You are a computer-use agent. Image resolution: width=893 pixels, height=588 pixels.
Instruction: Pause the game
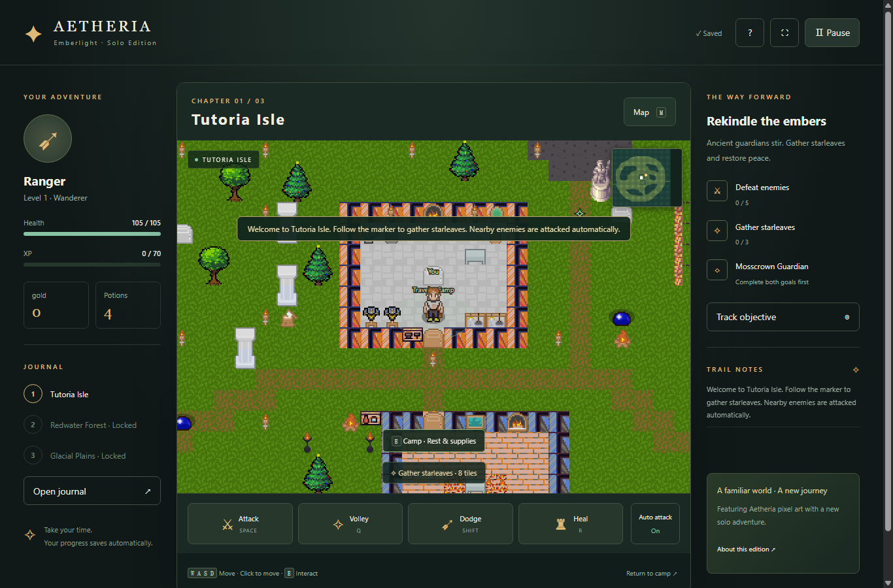pos(832,33)
